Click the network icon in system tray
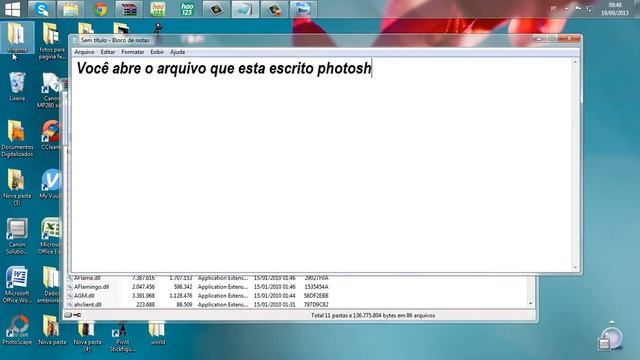Viewport: 640px width, 360px height. (589, 9)
